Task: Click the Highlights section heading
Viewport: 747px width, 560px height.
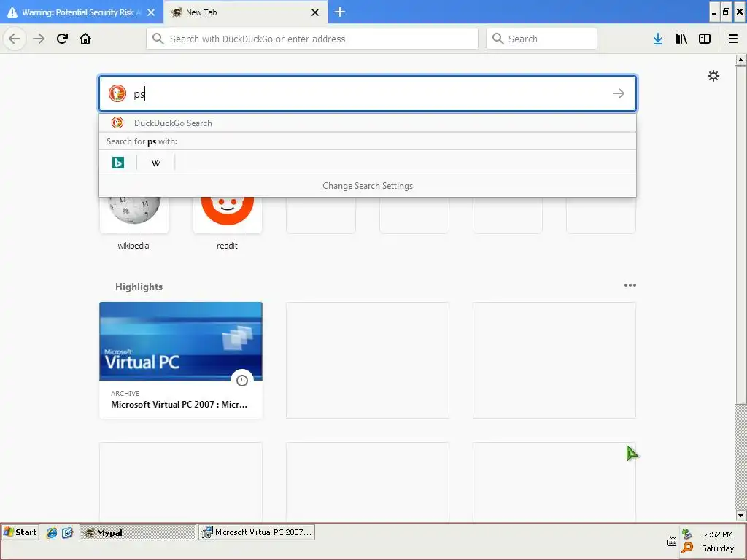Action: 139,287
